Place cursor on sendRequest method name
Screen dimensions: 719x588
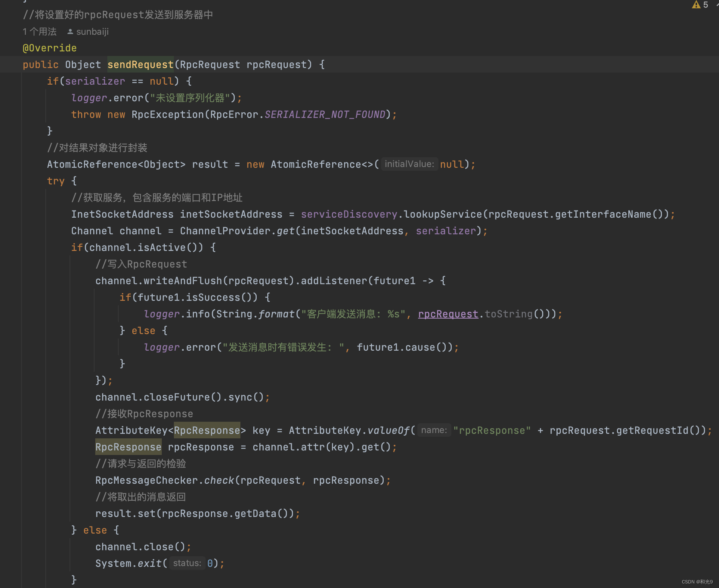pyautogui.click(x=140, y=65)
